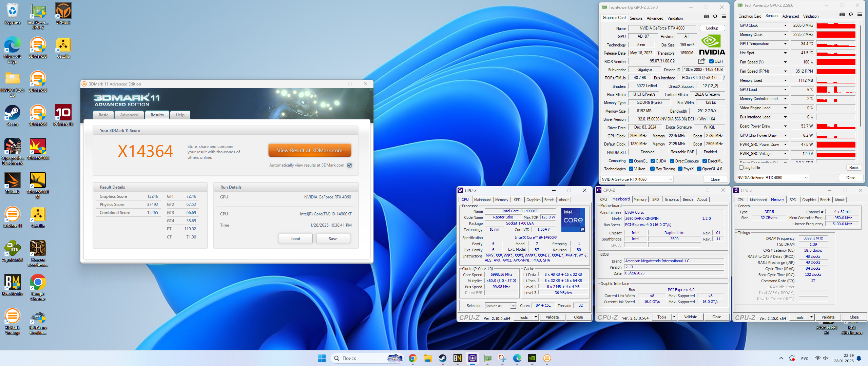
Task: Enable Log to file in GPU-Z Sensors
Action: pos(741,168)
